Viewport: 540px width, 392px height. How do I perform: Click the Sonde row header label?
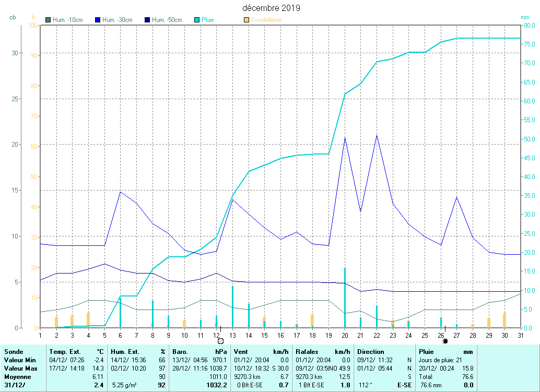(14, 352)
